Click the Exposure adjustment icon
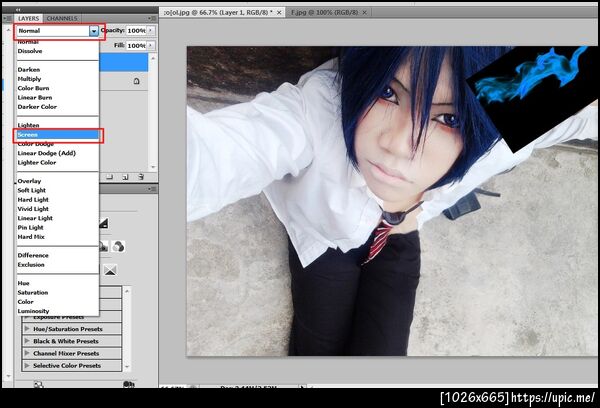The width and height of the screenshot is (600, 408). coord(104,223)
